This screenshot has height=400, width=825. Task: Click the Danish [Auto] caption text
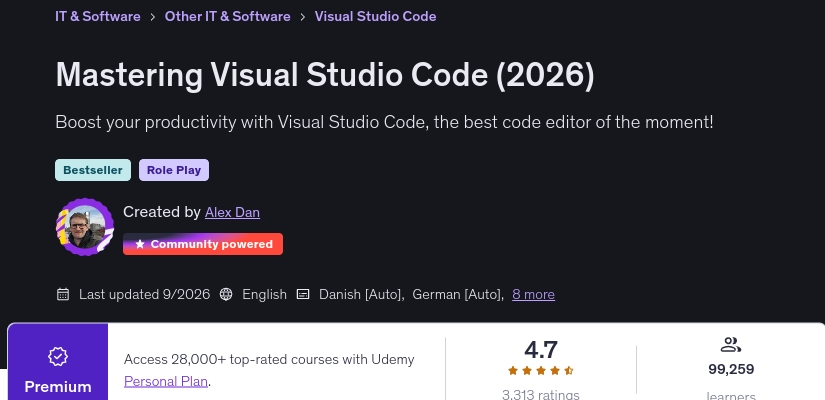[x=360, y=294]
